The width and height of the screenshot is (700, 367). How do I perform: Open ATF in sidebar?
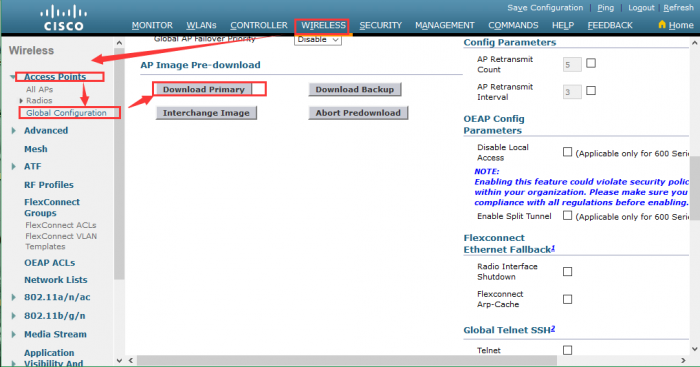[x=33, y=167]
